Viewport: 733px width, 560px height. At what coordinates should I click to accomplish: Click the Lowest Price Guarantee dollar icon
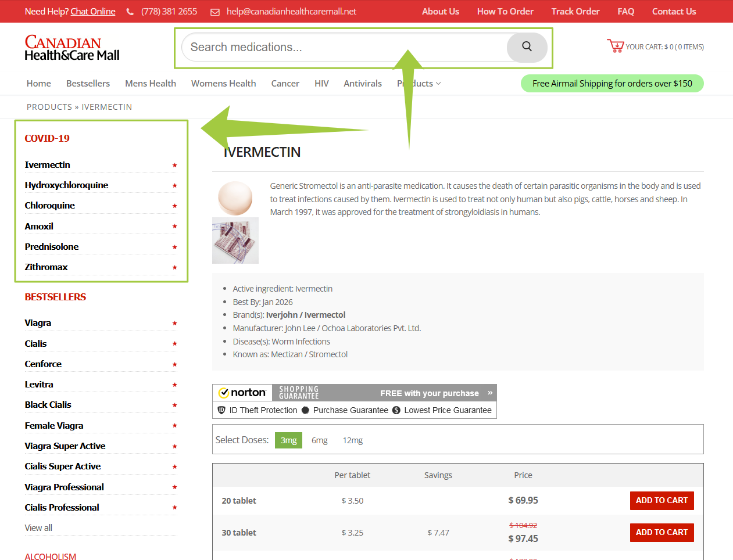coord(396,410)
